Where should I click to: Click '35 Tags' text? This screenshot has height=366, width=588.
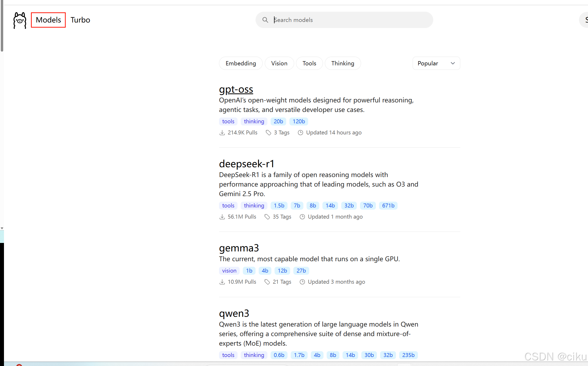(282, 217)
